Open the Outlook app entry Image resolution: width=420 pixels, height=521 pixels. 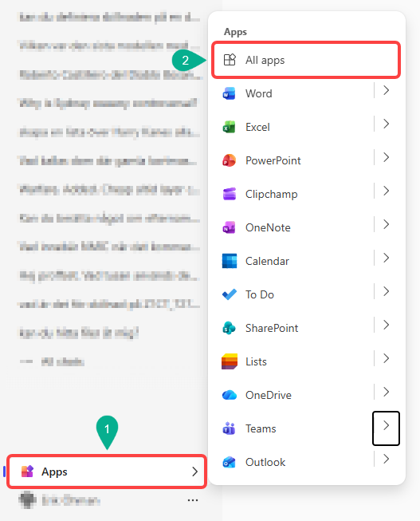(297, 462)
